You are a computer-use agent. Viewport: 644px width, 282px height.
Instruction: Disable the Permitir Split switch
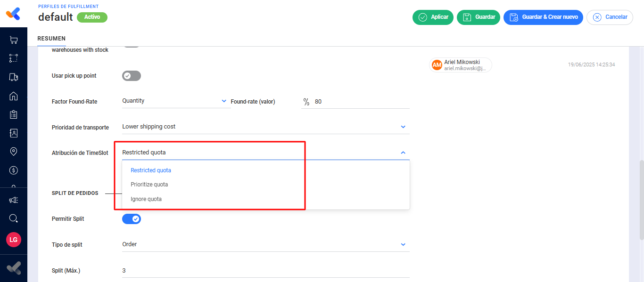[x=132, y=219]
